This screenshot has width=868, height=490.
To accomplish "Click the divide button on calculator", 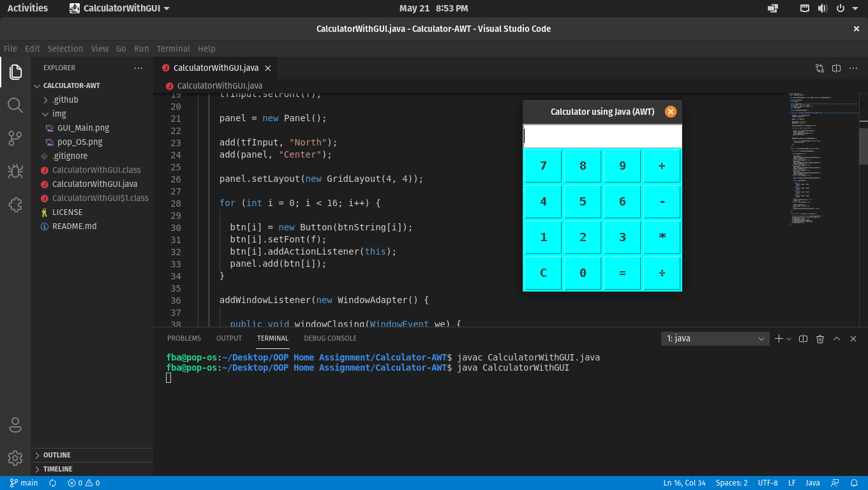I will (x=662, y=273).
